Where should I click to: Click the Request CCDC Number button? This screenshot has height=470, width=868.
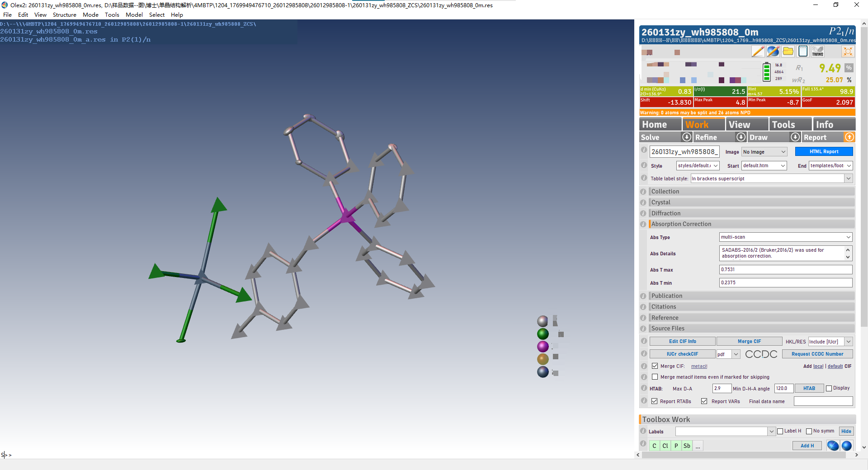coord(817,354)
